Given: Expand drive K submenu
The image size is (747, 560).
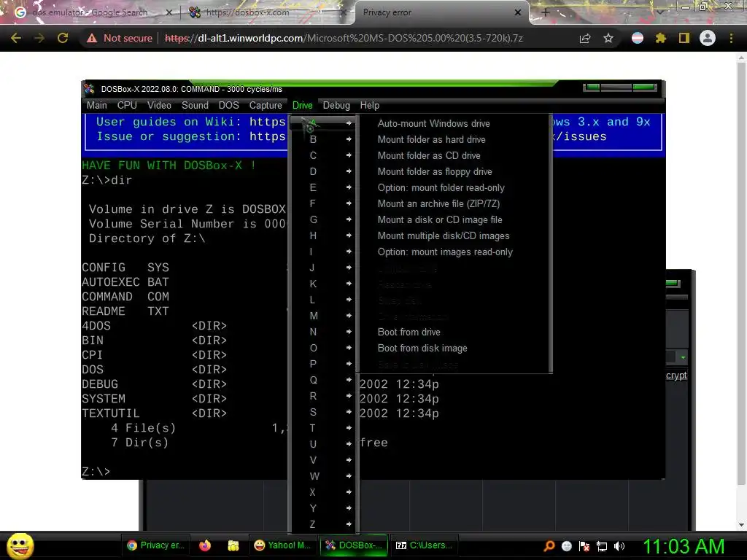Looking at the screenshot, I should tap(323, 284).
